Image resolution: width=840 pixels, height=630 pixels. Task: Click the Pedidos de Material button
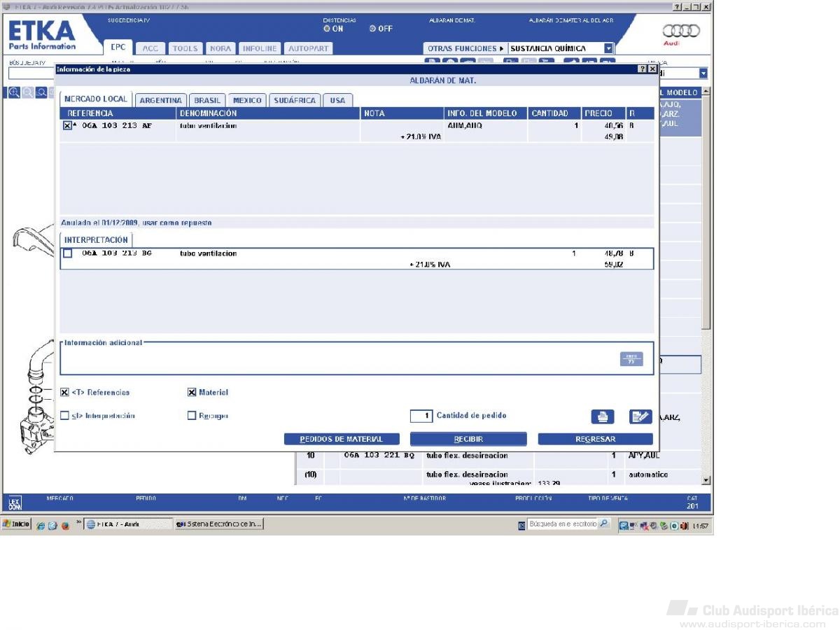(342, 439)
